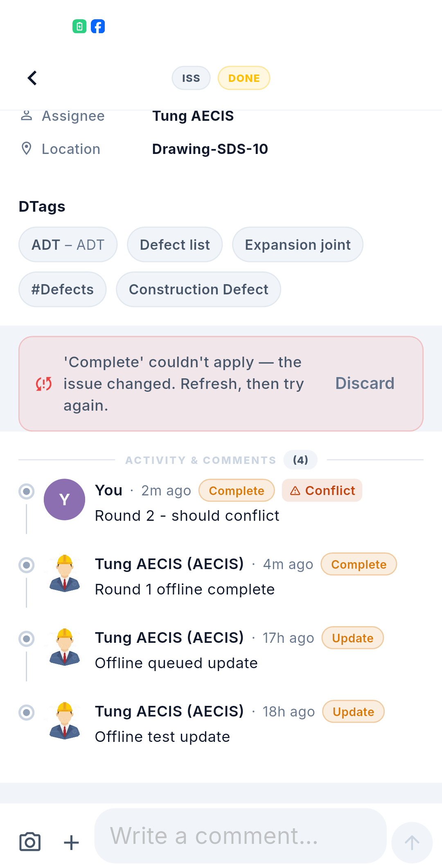Screen dimensions: 442x868
Task: Tap Facebook icon in the status bar
Action: (98, 26)
